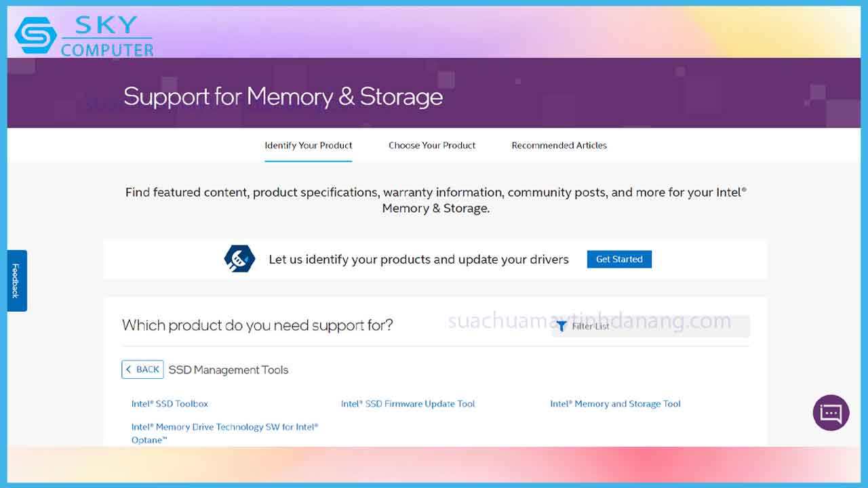Click the Sky Computer hexagon logo icon

pyautogui.click(x=36, y=36)
